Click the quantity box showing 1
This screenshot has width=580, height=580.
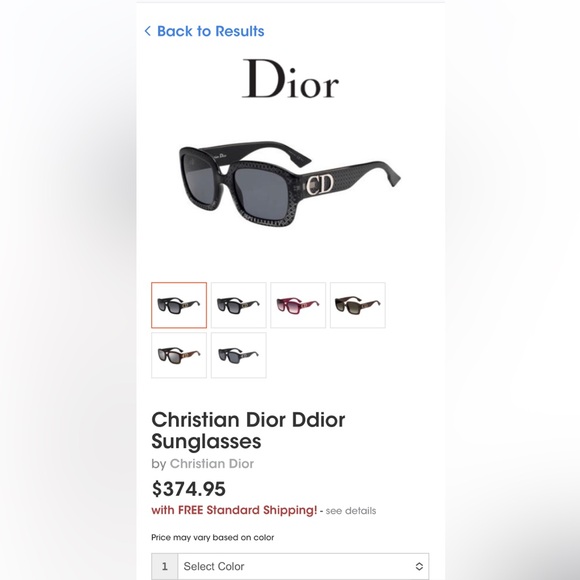point(165,566)
